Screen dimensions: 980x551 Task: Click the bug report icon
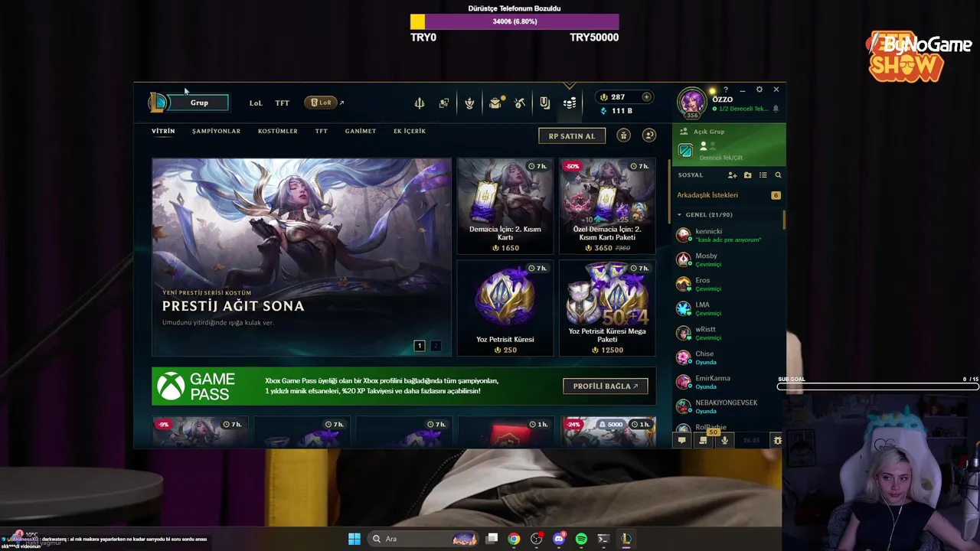(x=777, y=440)
